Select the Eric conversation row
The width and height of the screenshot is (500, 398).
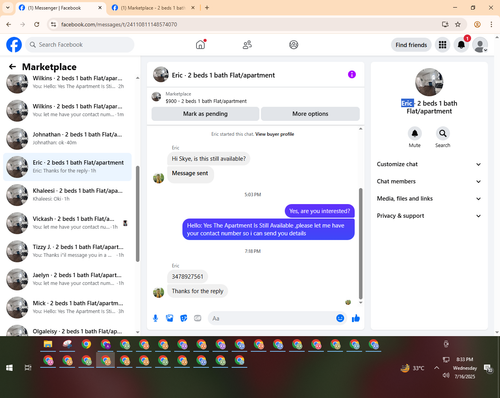tap(68, 167)
